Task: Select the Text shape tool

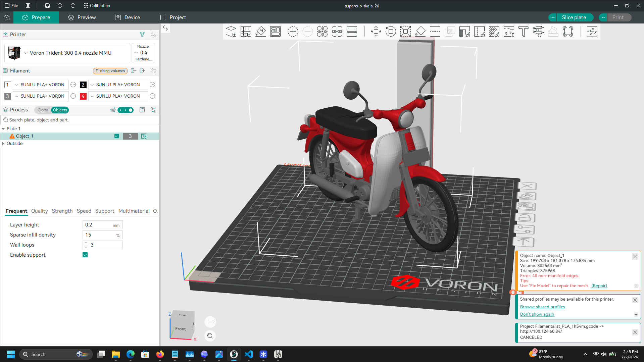Action: point(524,32)
